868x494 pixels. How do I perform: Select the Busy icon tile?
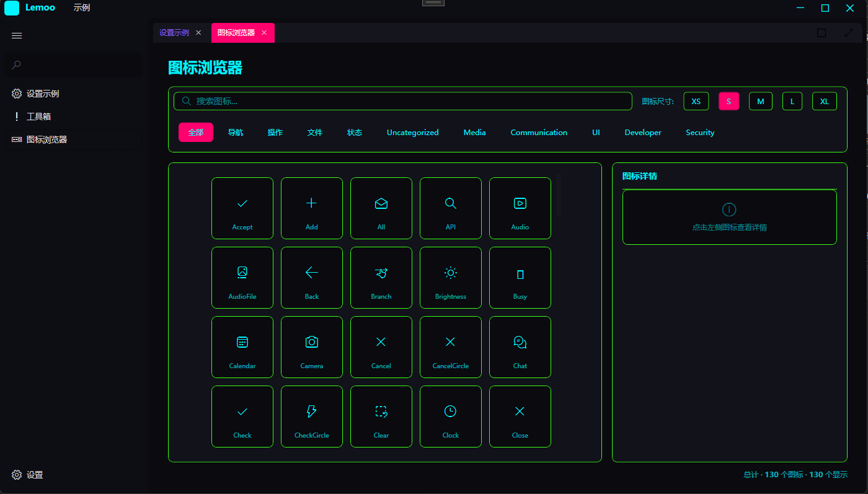click(520, 278)
